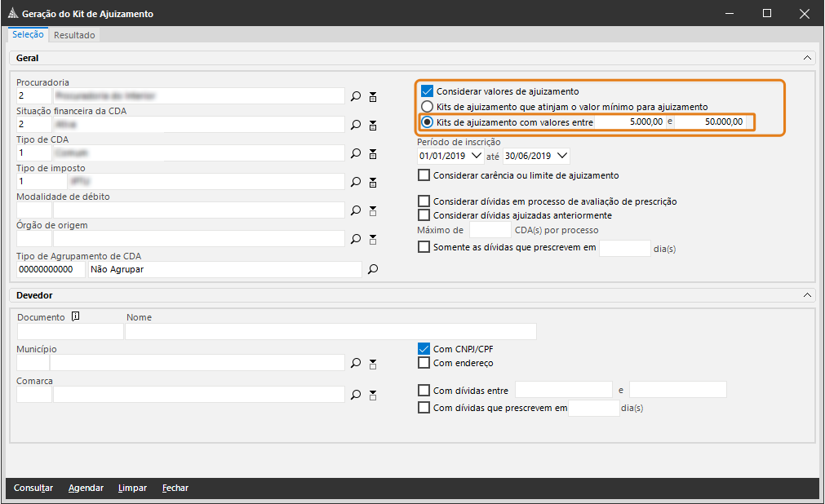Click the magnifier icon beside Município
The image size is (825, 504).
coord(356,363)
